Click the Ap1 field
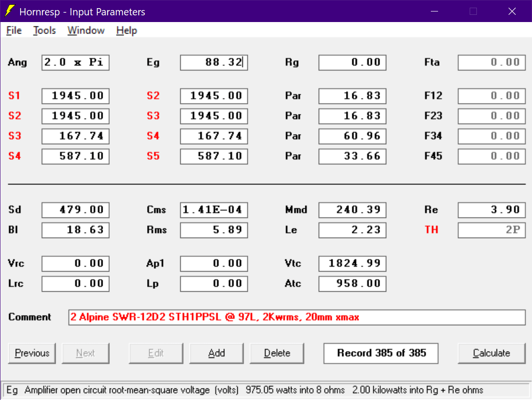 (214, 263)
